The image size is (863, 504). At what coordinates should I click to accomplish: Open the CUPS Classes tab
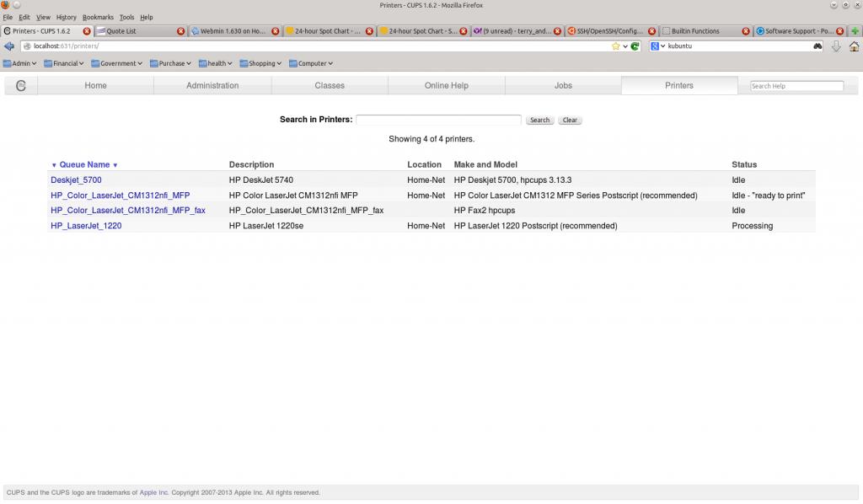pos(330,85)
